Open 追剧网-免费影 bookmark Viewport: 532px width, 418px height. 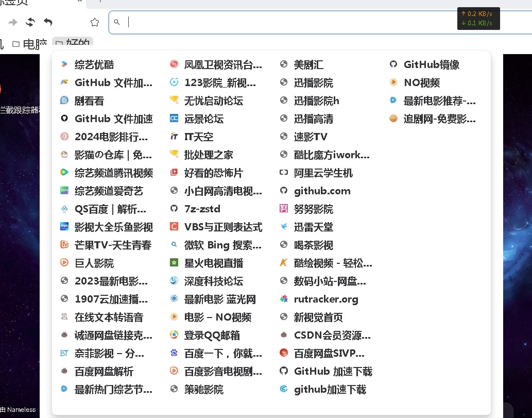pyautogui.click(x=433, y=119)
